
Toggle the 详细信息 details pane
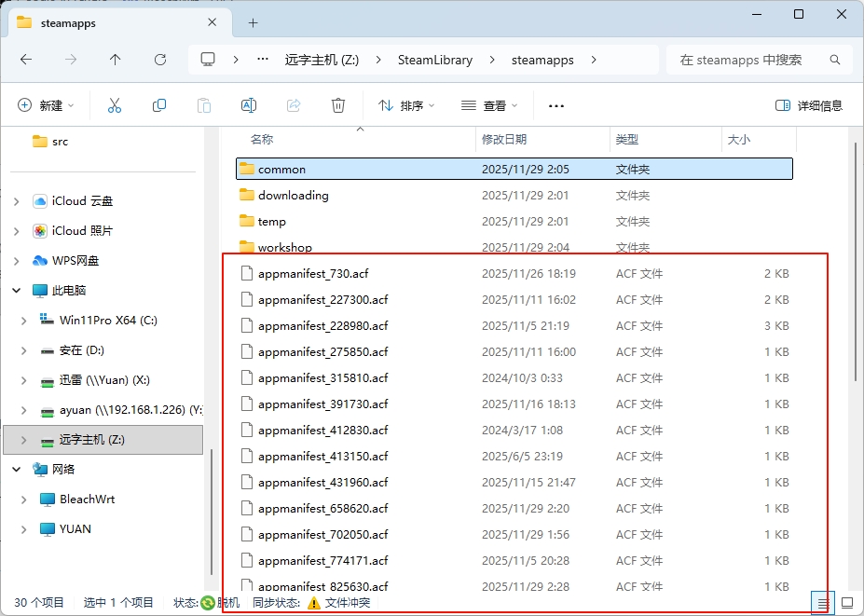[x=809, y=105]
